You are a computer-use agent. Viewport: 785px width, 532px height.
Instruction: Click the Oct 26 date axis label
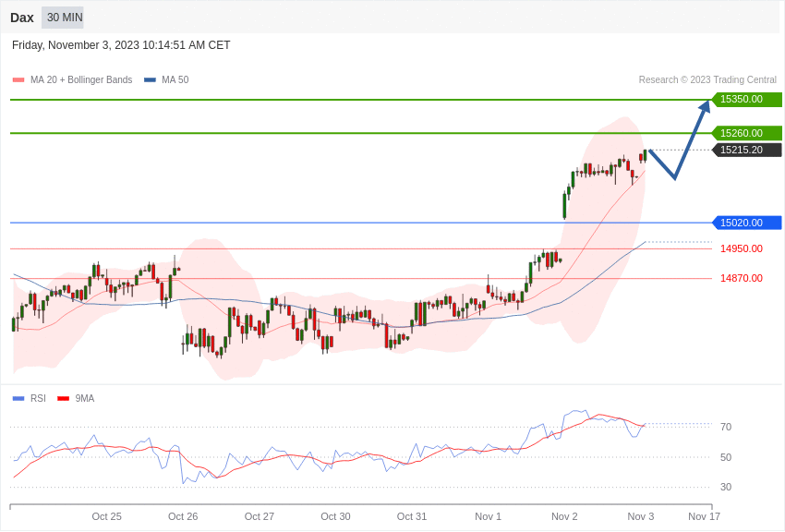pos(183,516)
